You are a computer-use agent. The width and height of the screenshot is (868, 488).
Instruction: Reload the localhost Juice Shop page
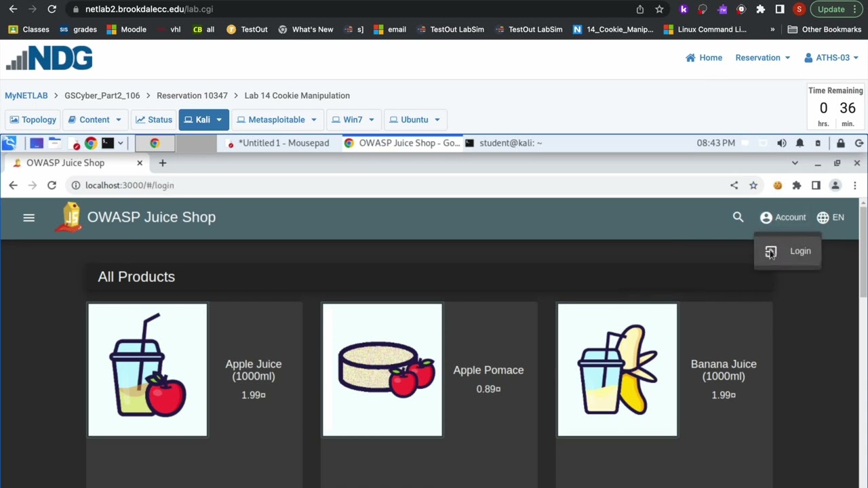tap(52, 185)
